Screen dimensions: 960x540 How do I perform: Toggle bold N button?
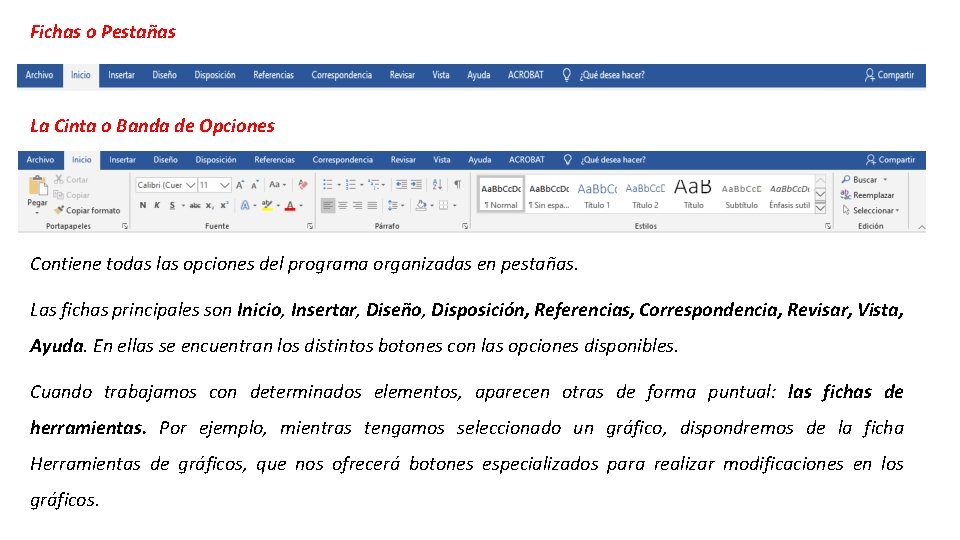point(143,205)
